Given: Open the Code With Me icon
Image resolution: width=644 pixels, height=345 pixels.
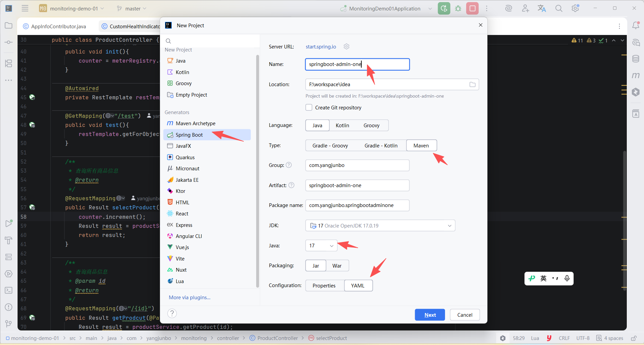Looking at the screenshot, I should 525,8.
